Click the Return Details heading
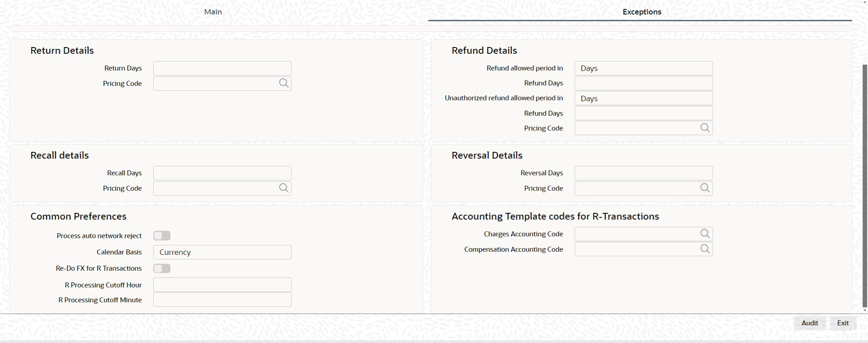This screenshot has width=868, height=343. pyautogui.click(x=62, y=51)
